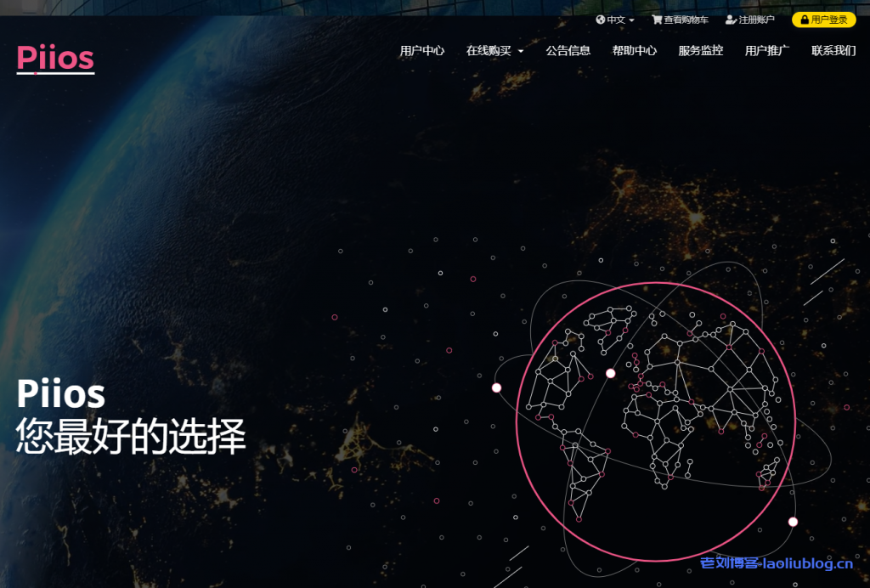Visit the 老刘博客-laoliublog.cn link
This screenshot has height=588, width=870.
click(777, 563)
